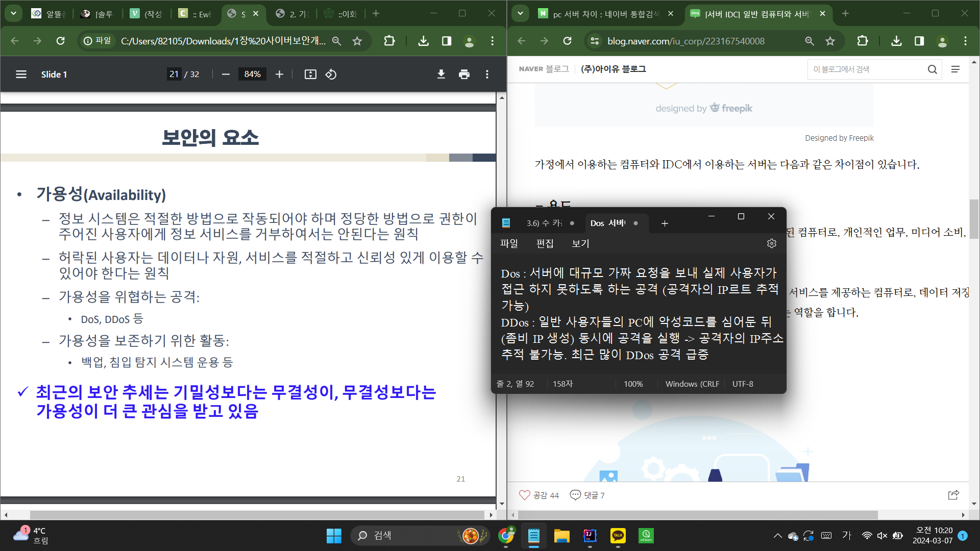980x551 pixels.
Task: Click the blog page vertical scrollbar thumb
Action: (974, 219)
